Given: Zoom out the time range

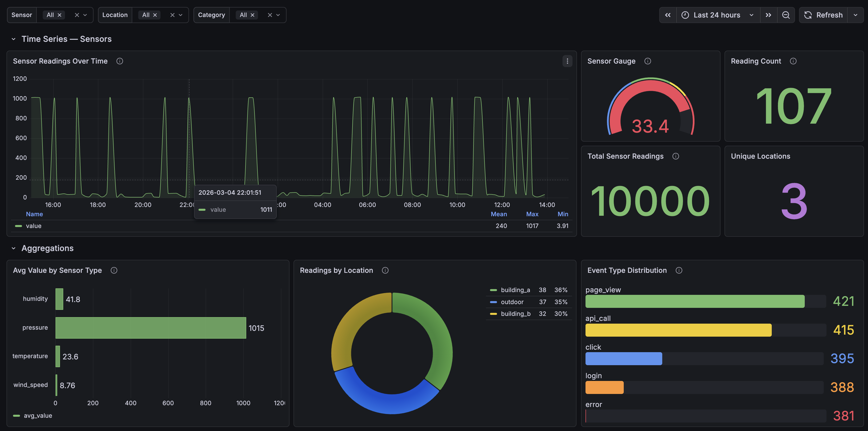Looking at the screenshot, I should [786, 15].
